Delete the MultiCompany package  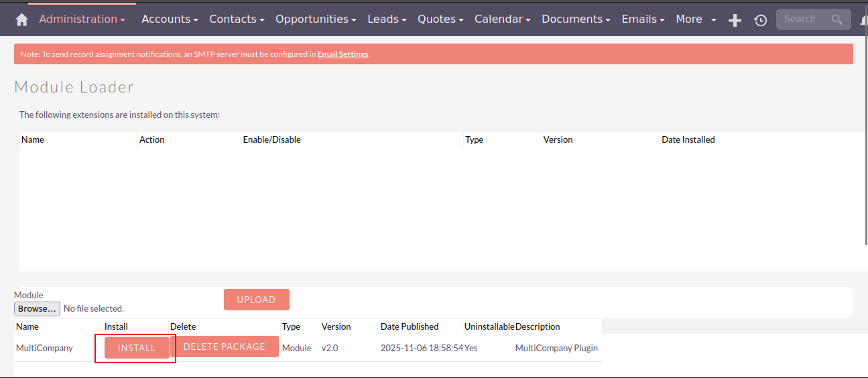pos(224,346)
